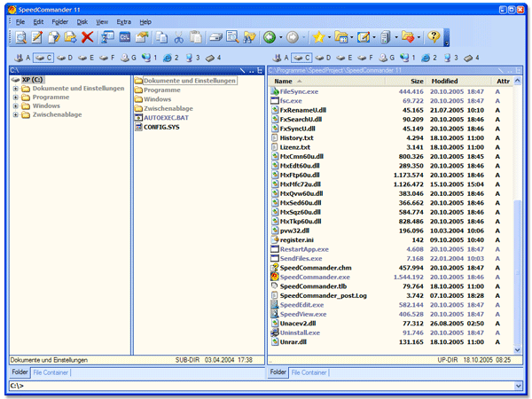
Task: Click the scissors Cut icon
Action: point(178,37)
